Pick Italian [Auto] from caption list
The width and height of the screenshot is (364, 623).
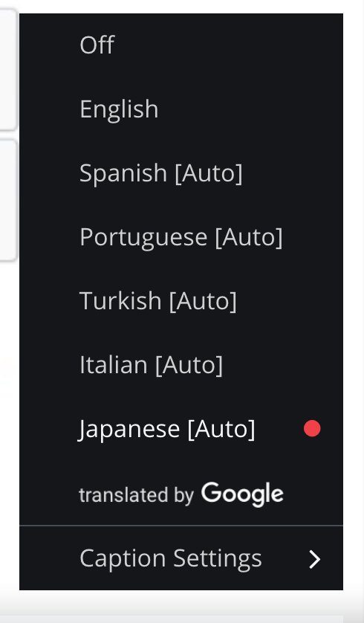(181, 365)
